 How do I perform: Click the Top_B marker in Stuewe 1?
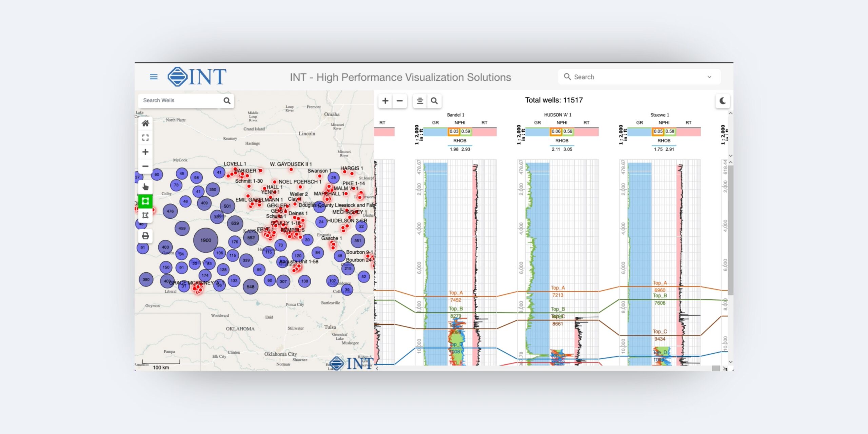(x=660, y=296)
